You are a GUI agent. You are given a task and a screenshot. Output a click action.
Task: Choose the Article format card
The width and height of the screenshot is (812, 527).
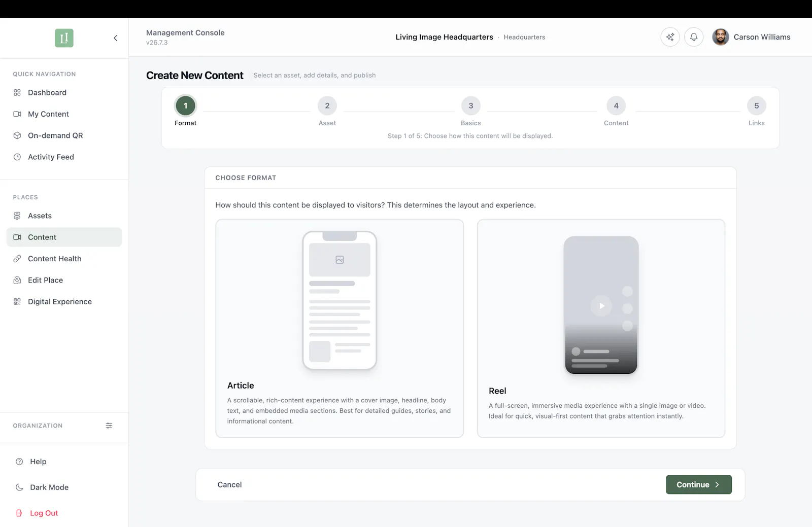tap(340, 328)
